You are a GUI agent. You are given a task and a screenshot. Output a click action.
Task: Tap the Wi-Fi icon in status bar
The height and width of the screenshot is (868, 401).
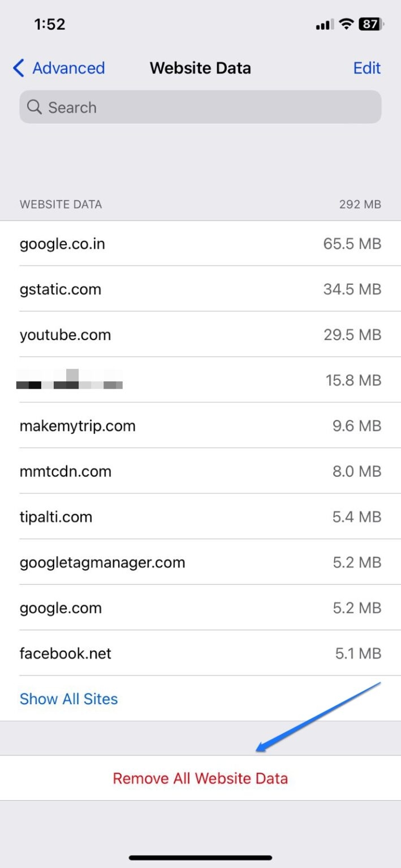tap(346, 24)
